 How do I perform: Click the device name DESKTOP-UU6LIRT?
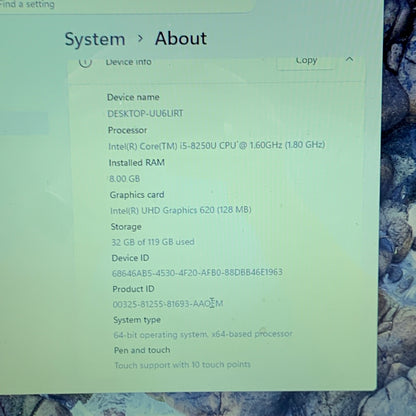click(x=145, y=114)
